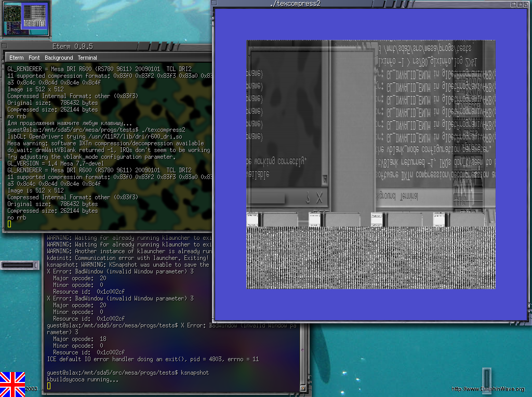This screenshot has width=532, height=397.
Task: Open the Font menu in Eterm
Action: pyautogui.click(x=34, y=58)
